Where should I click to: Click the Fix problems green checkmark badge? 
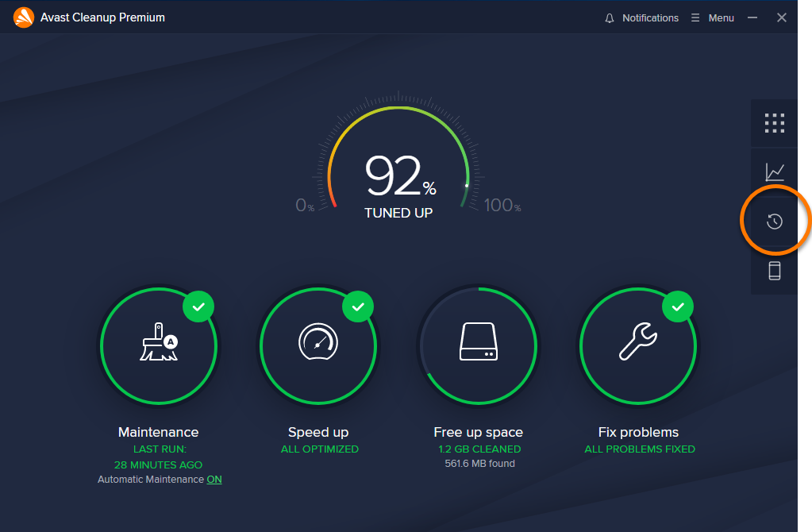point(678,306)
